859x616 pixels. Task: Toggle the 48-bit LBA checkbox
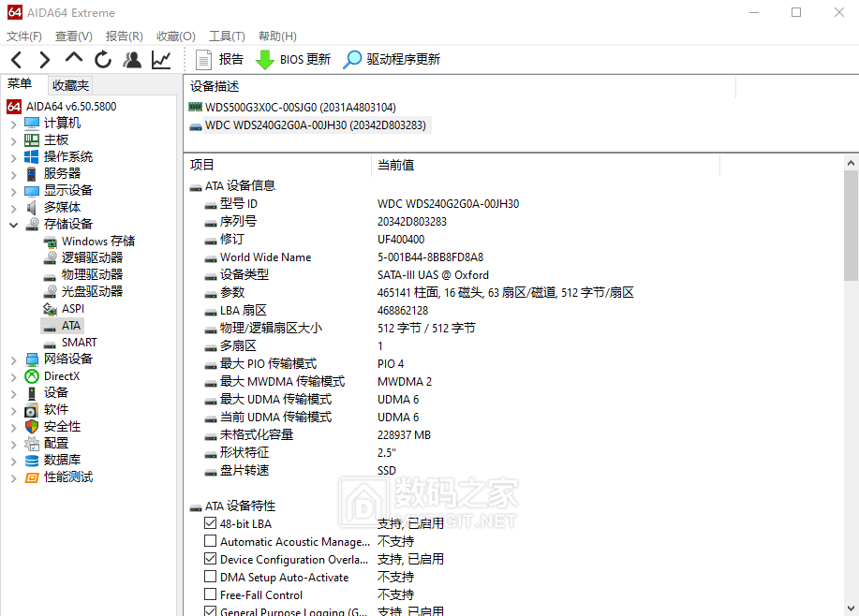(x=211, y=523)
